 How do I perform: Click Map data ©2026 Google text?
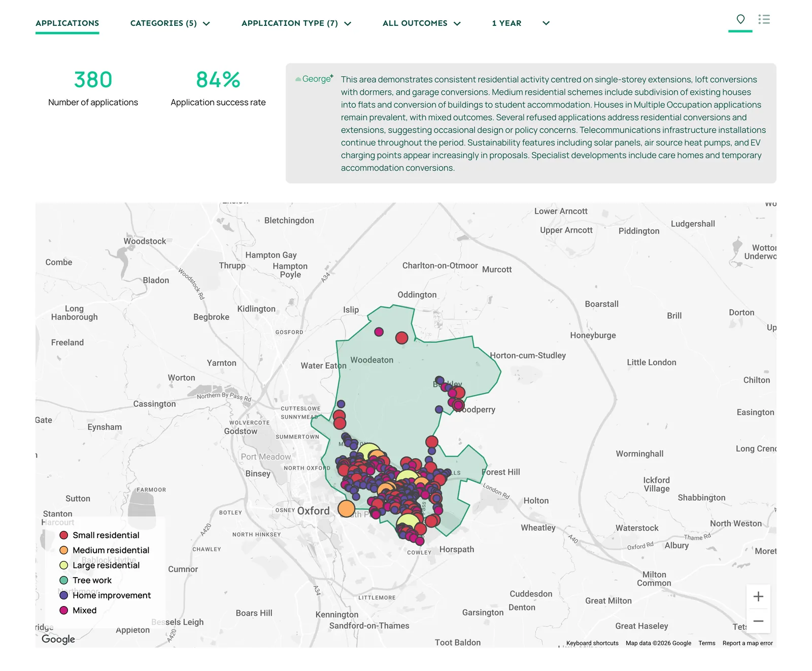pos(658,643)
